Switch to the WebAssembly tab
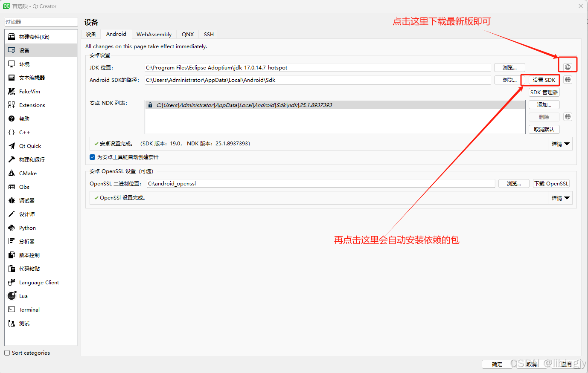The image size is (588, 373). tap(154, 34)
